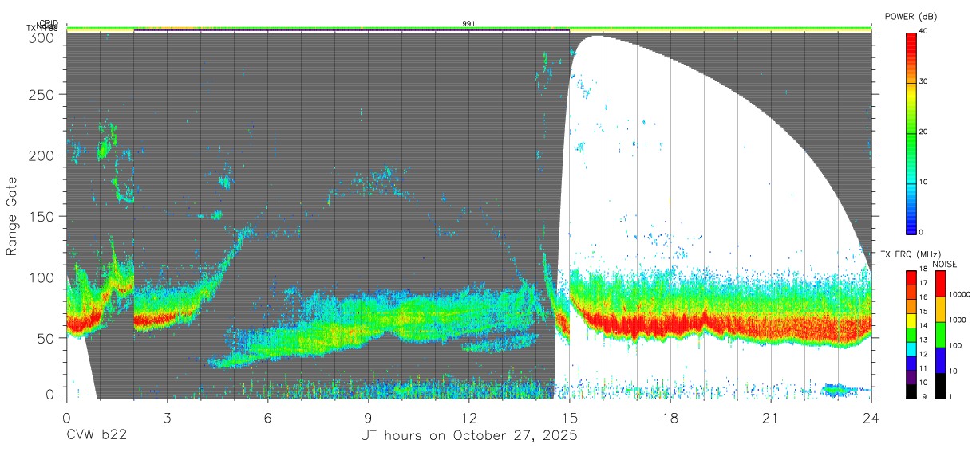The image size is (980, 452).
Task: Click the 200 range gate tick label
Action: [41, 155]
